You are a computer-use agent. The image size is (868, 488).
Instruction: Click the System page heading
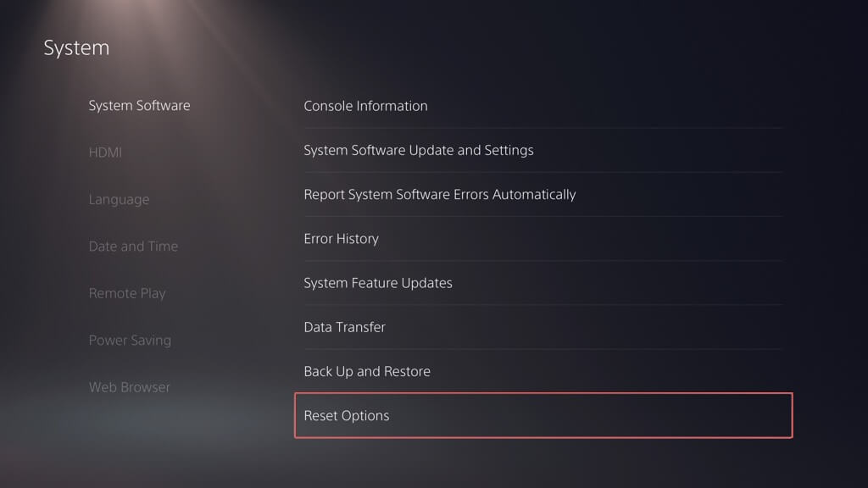click(76, 48)
